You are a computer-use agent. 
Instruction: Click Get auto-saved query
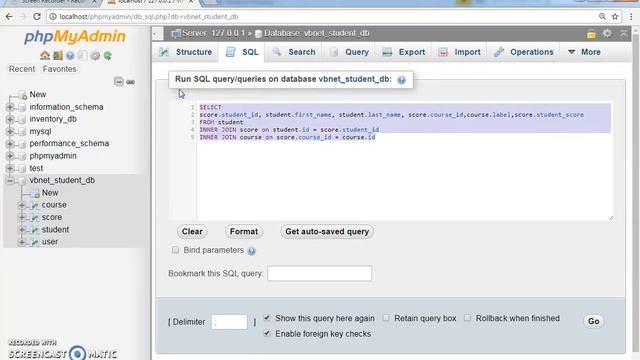(x=327, y=232)
